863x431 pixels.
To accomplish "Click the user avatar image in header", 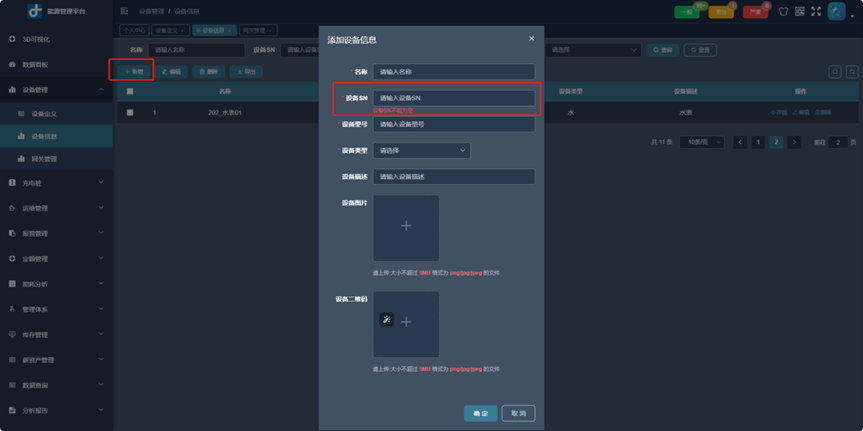I will [x=837, y=12].
